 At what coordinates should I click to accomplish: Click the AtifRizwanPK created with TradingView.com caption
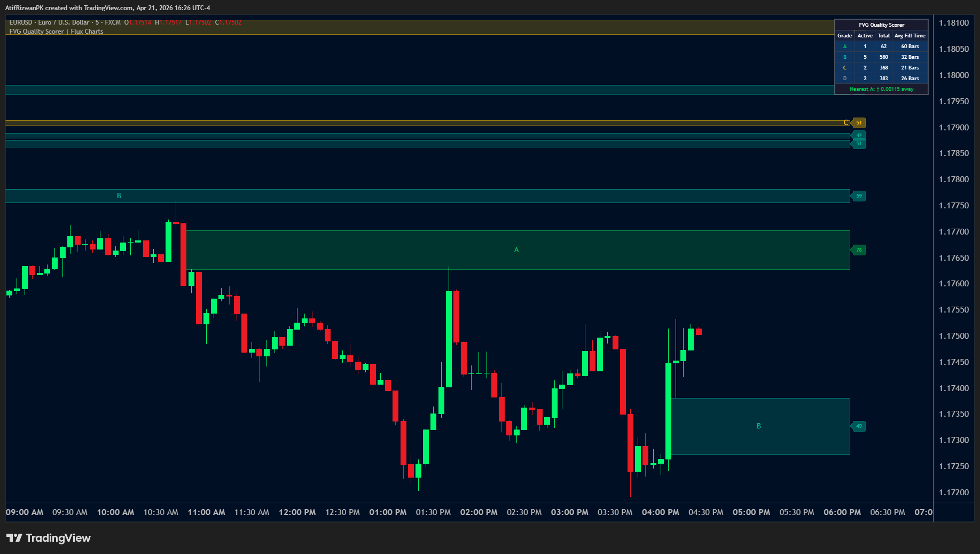coord(108,8)
